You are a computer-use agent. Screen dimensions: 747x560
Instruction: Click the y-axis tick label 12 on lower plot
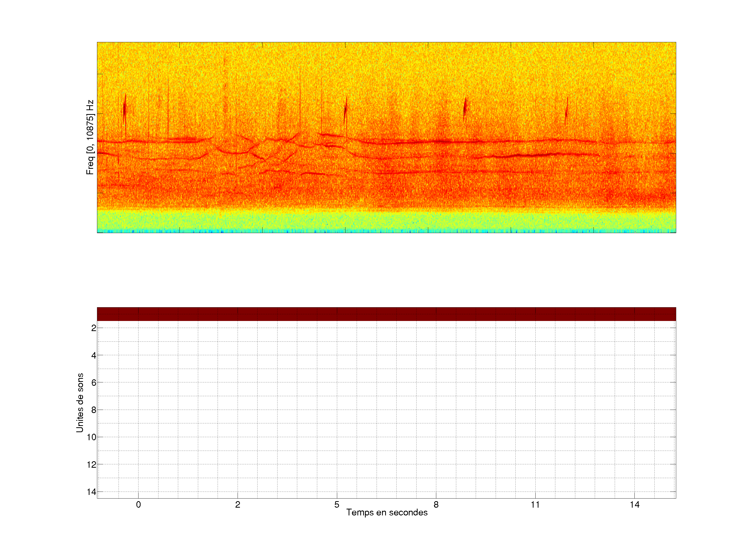click(92, 465)
